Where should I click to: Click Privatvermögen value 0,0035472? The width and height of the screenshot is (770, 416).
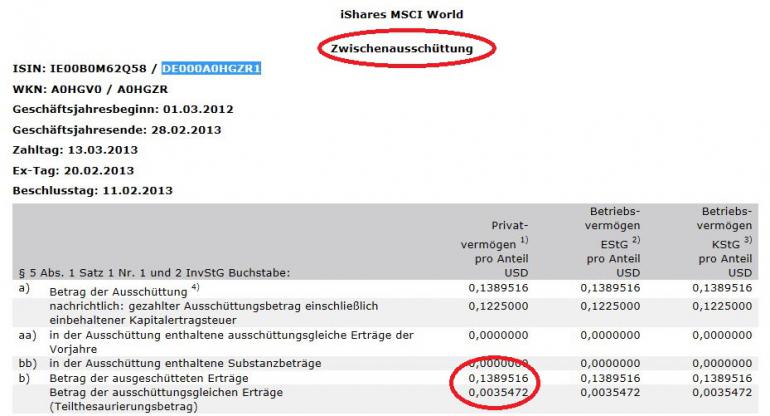(x=498, y=392)
